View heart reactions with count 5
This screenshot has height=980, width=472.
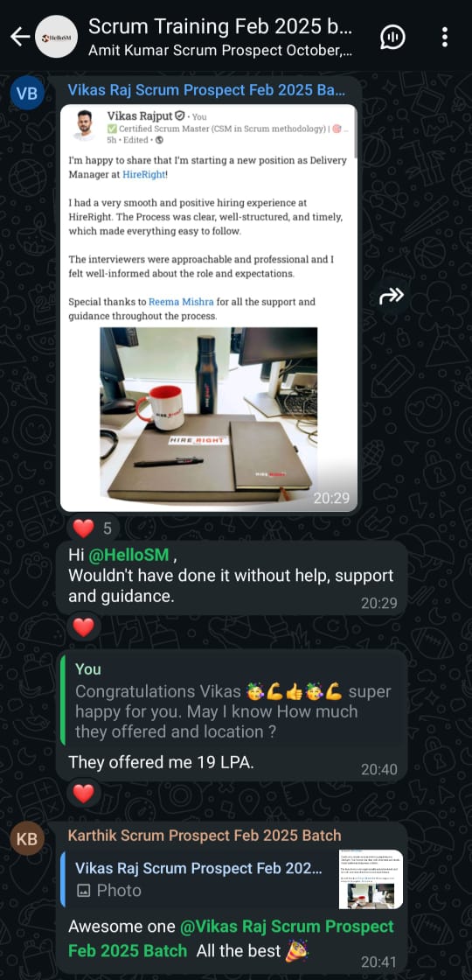pyautogui.click(x=93, y=528)
